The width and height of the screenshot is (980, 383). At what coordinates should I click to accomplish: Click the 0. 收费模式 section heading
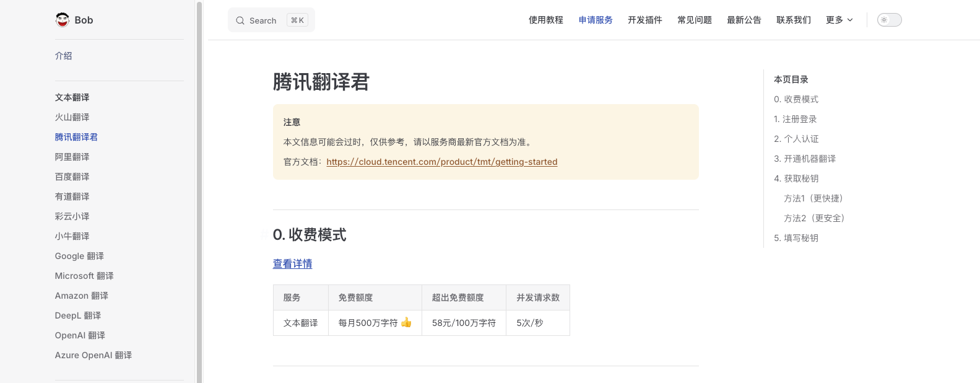(x=310, y=235)
